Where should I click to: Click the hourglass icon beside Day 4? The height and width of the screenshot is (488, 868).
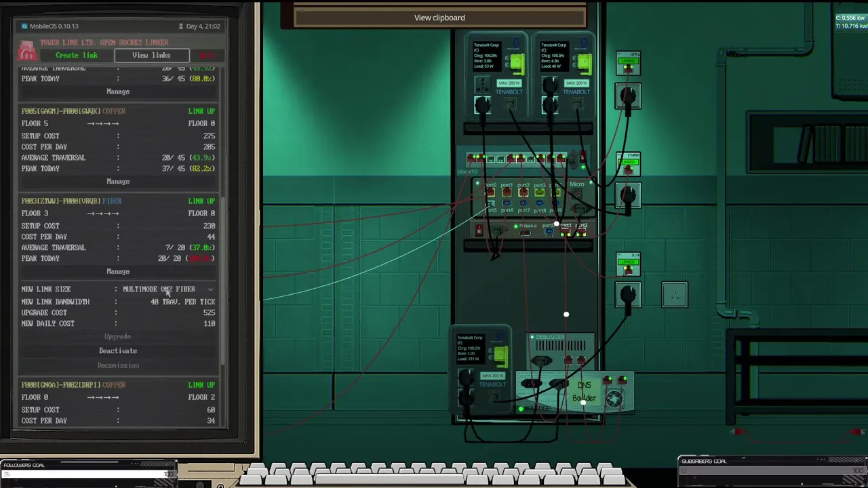181,26
